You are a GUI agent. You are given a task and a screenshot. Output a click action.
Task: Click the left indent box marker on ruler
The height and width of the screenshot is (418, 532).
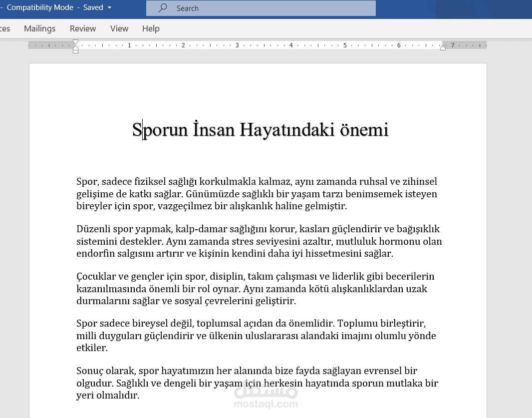point(76,51)
